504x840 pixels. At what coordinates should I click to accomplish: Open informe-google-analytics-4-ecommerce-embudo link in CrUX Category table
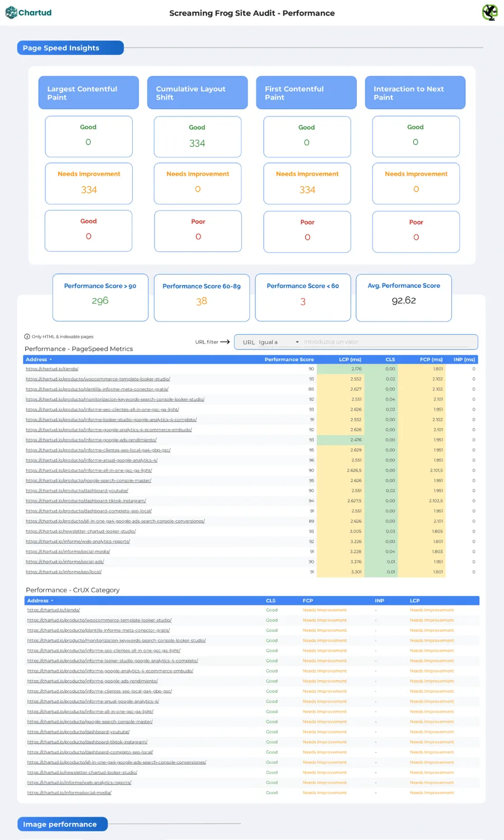coord(110,671)
